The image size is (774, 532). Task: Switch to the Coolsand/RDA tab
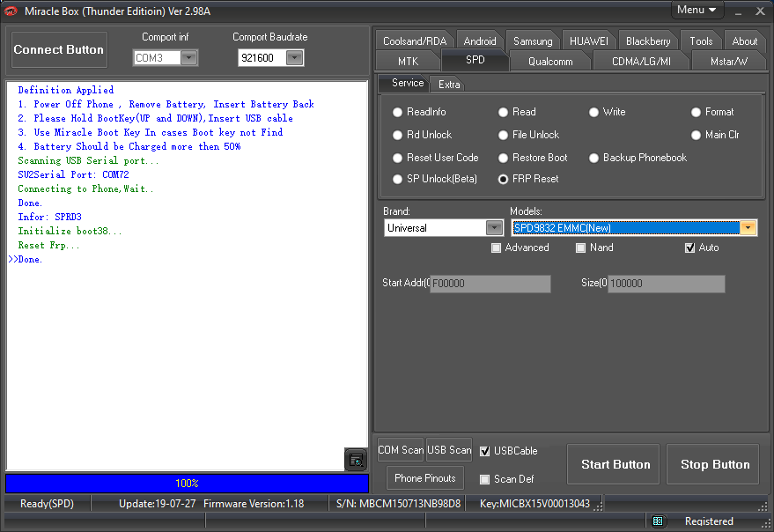coord(415,41)
